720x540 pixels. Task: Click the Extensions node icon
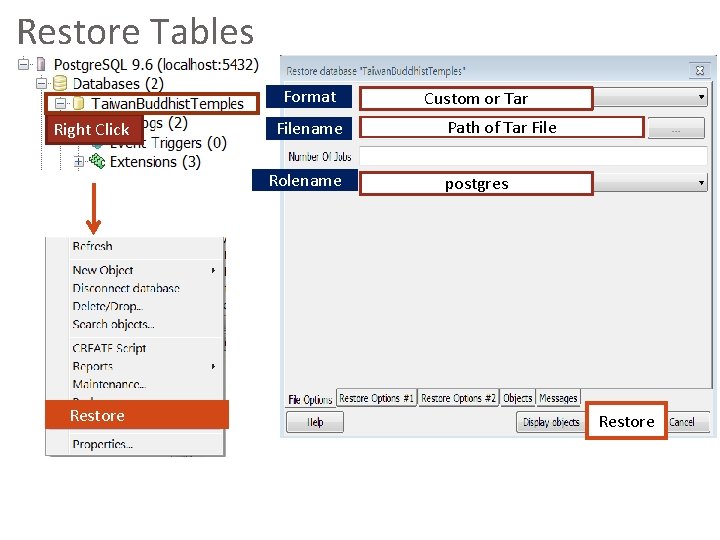97,161
